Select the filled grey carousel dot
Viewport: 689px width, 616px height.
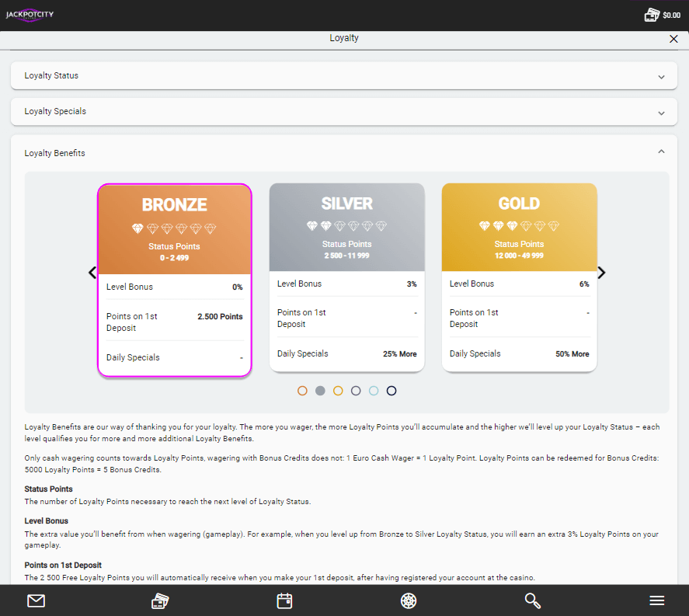coord(320,391)
